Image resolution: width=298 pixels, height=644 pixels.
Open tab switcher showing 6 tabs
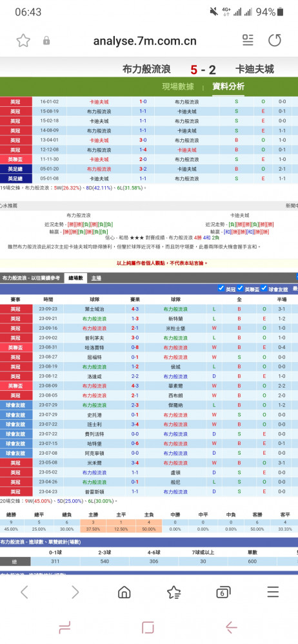[223, 592]
